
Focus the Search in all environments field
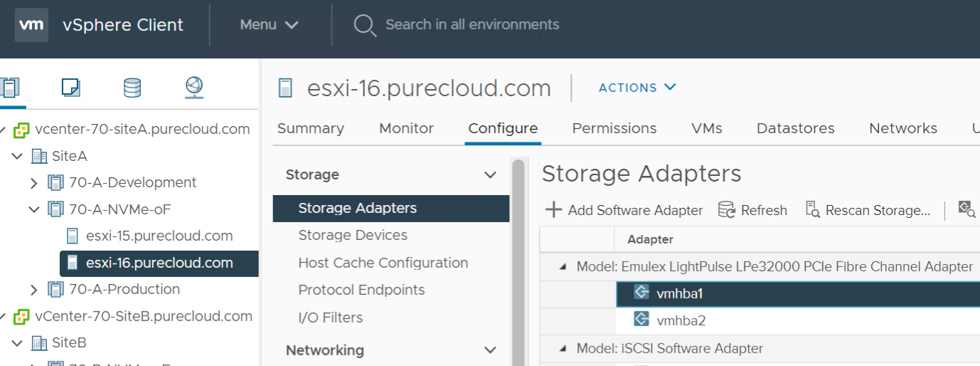click(472, 25)
